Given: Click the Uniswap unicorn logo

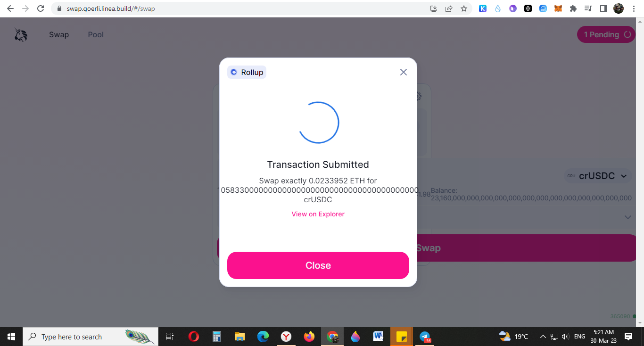Looking at the screenshot, I should (21, 35).
